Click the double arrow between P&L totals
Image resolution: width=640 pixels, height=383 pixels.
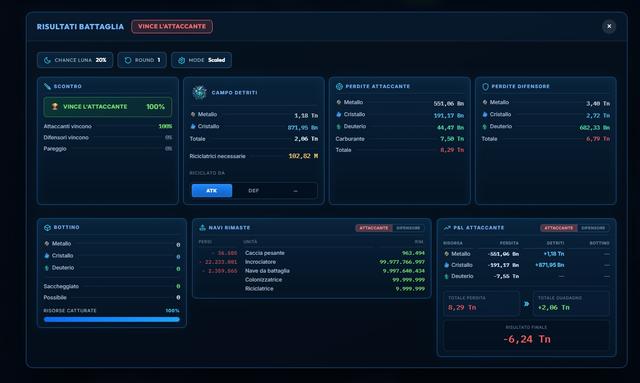pos(527,304)
